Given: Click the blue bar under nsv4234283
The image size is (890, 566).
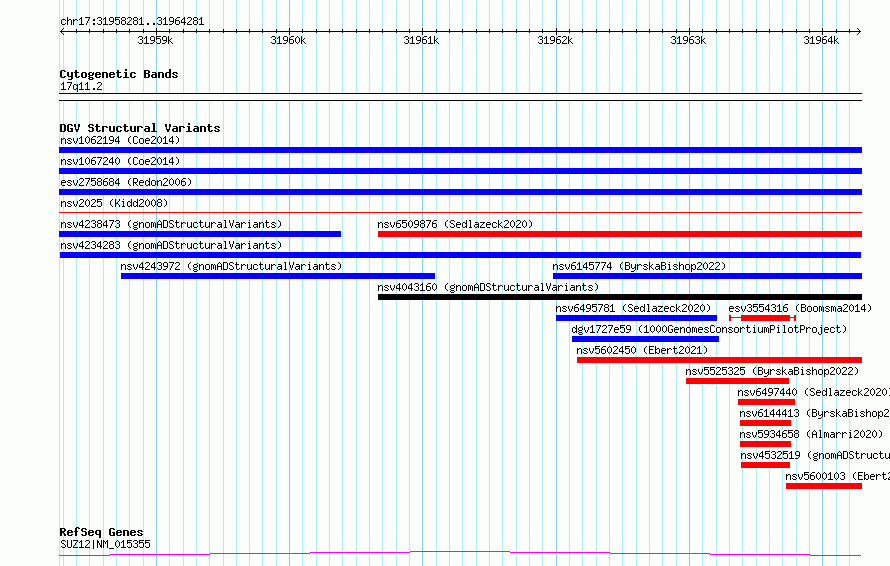Looking at the screenshot, I should [460, 255].
